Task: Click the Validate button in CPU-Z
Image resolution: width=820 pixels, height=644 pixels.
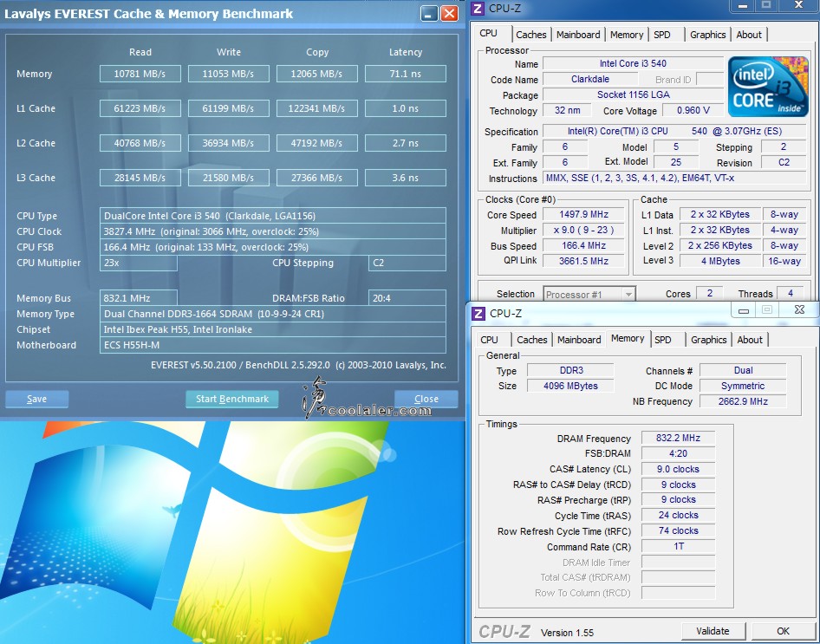Action: (x=713, y=631)
